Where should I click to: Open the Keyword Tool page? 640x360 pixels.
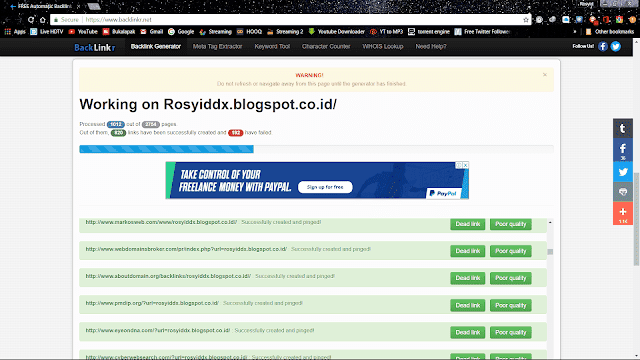point(272,47)
